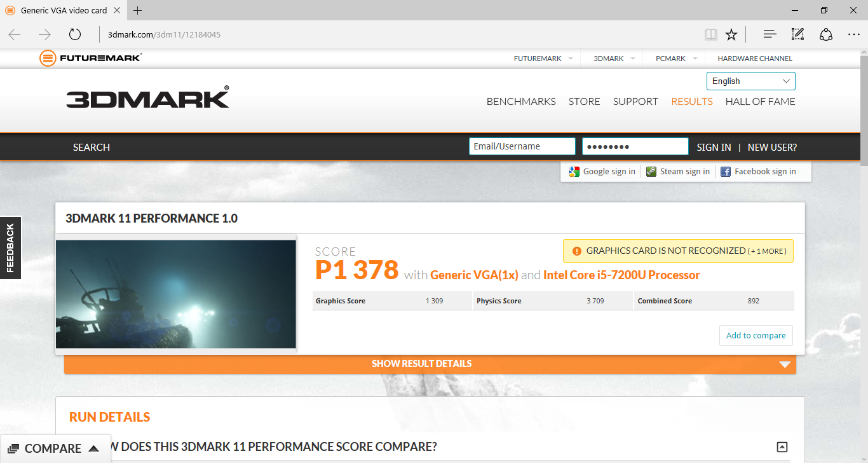This screenshot has height=463, width=868.
Task: Click the COMPARE stacked windows icon
Action: tap(13, 448)
